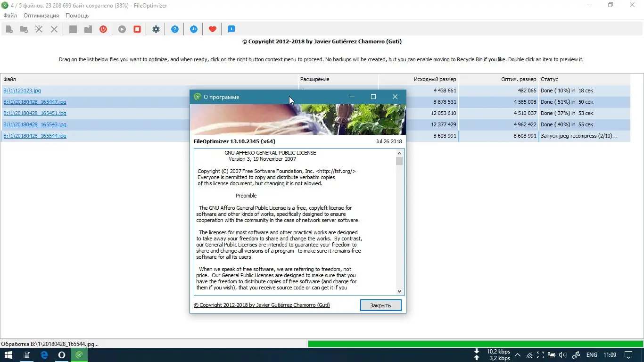Screen dimensions: 644x362
Task: Open file link B:\1\20180428_165447.jpg
Action: [x=35, y=102]
